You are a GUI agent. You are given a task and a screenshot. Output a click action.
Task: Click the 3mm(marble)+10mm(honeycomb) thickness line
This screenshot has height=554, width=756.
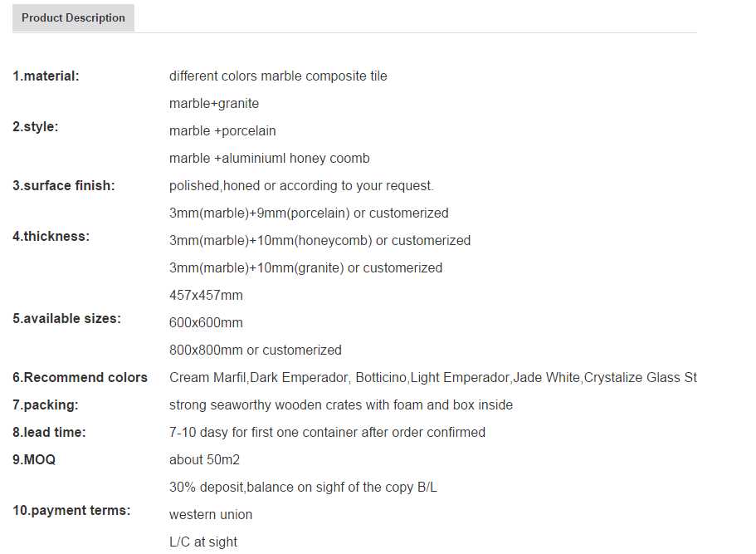click(x=319, y=240)
